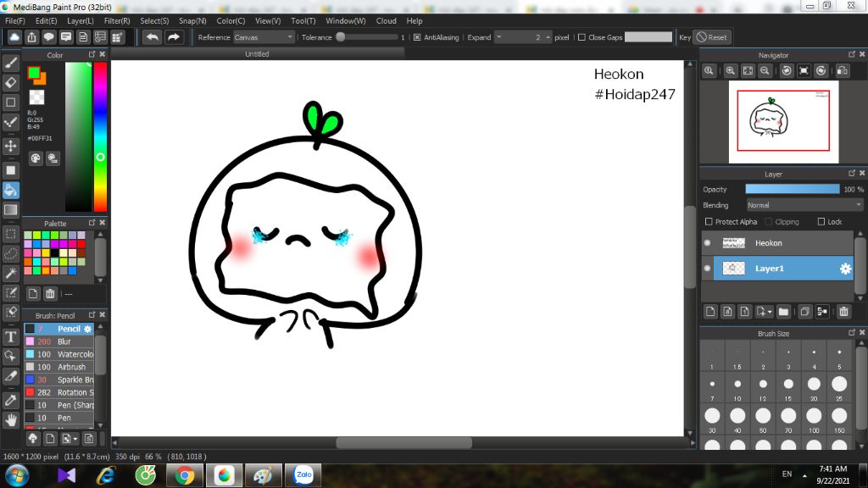Enable Lock checkbox in Layer panel
This screenshot has width=868, height=488.
821,222
